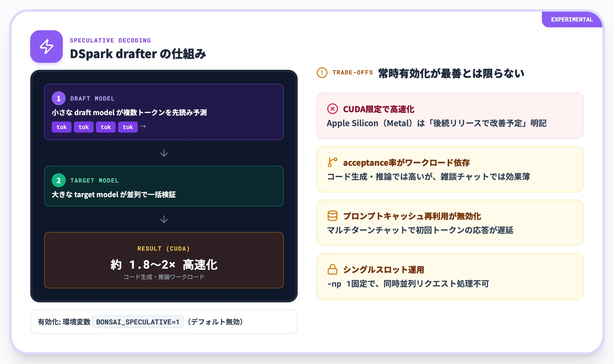Click the red X icon beside CUDA限定で高速化
The width and height of the screenshot is (614, 364).
coord(333,109)
